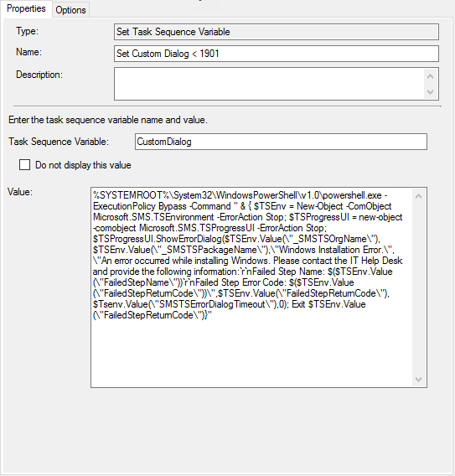
Task: Click 'Microsoft.SMS.TSEnvironment' in the Value text
Action: 153,217
